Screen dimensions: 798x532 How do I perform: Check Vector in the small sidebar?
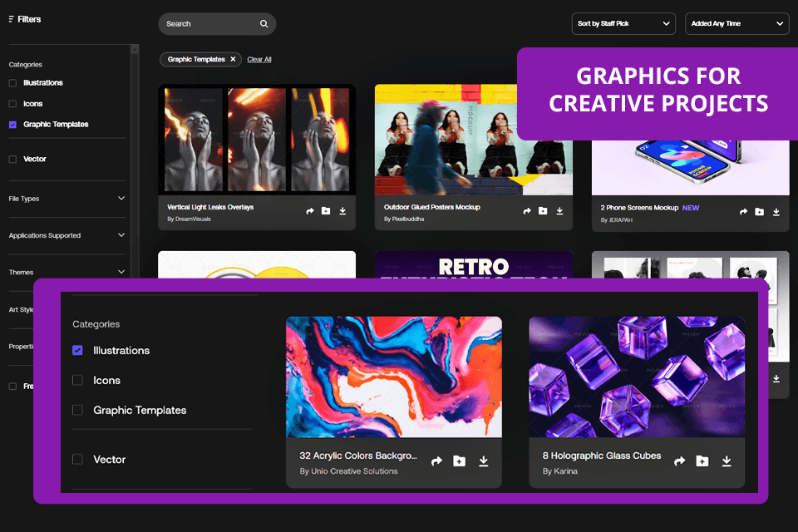(x=12, y=160)
